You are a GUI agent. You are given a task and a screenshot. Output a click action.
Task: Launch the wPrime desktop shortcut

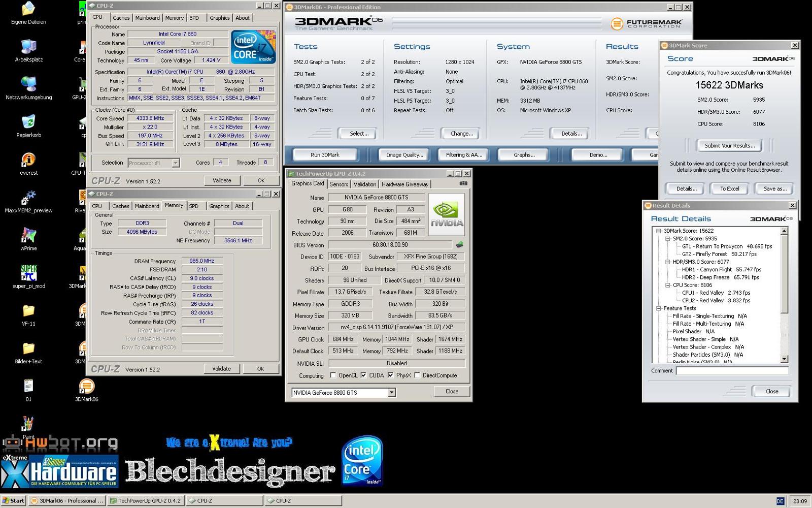pyautogui.click(x=28, y=239)
